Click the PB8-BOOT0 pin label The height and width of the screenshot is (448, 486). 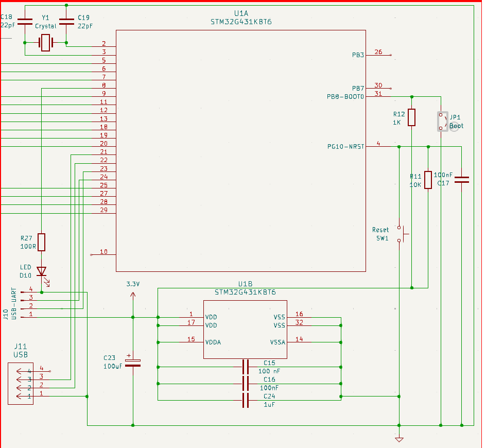[345, 97]
